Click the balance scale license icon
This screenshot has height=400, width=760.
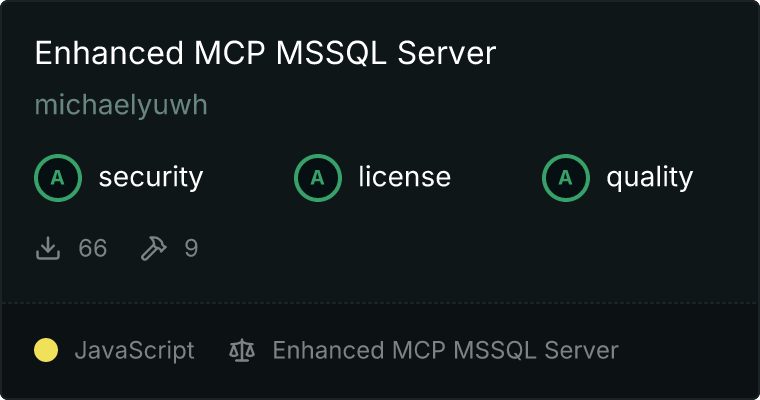(242, 350)
